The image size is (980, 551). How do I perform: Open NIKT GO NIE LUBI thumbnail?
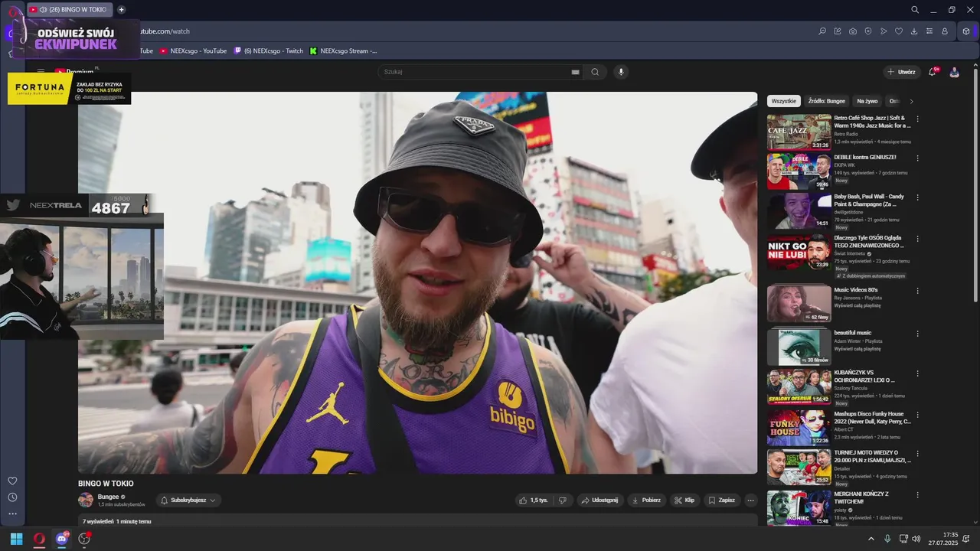click(799, 252)
